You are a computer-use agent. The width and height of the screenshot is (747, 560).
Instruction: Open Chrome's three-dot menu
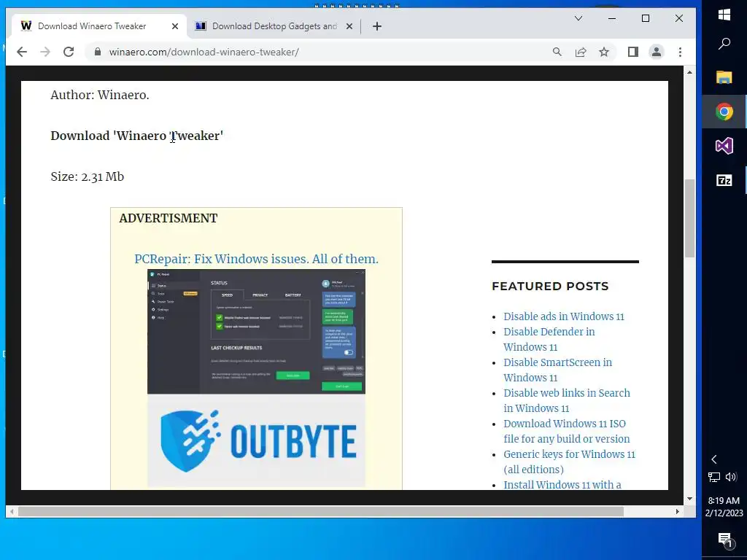pyautogui.click(x=681, y=52)
